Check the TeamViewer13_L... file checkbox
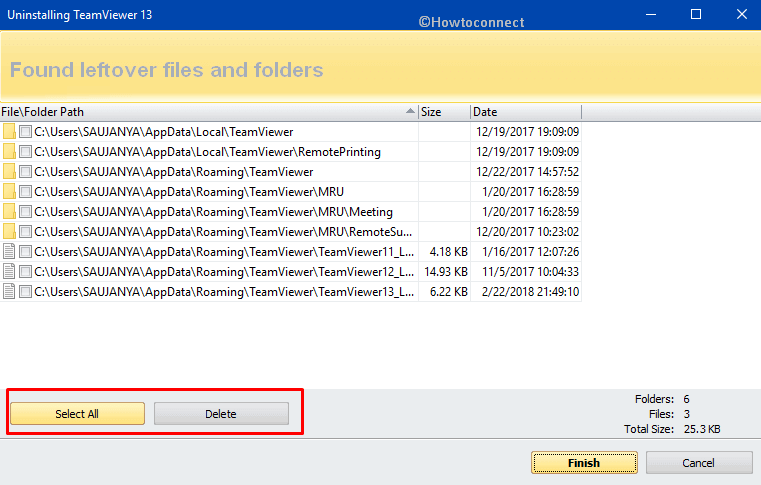Viewport: 761px width, 485px height. 25,291
